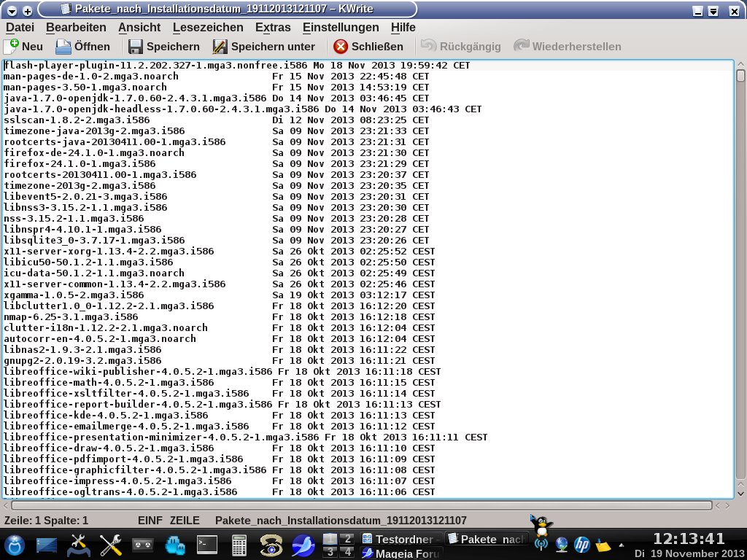Image resolution: width=747 pixels, height=560 pixels.
Task: Click the horizontal scrollbar at the bottom
Action: pos(362,505)
